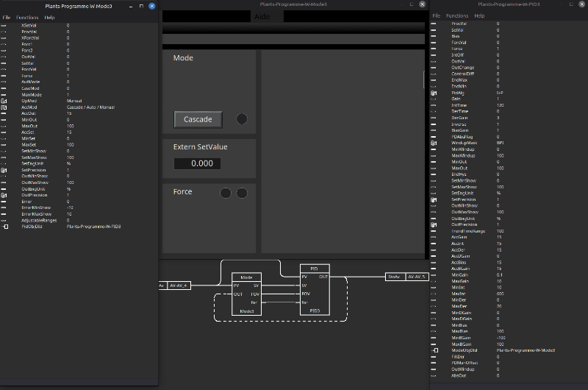
Task: Click the SetPrecision icon in Mode3 window
Action: coord(4,170)
